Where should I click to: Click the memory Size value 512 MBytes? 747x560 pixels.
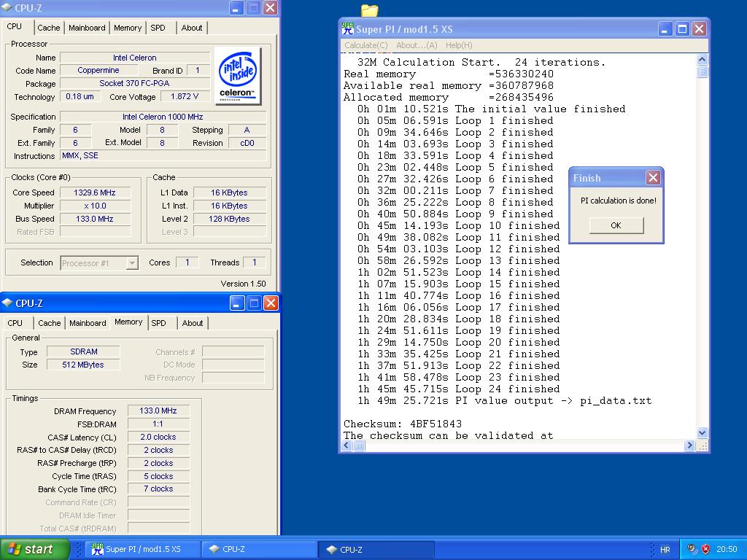[83, 365]
